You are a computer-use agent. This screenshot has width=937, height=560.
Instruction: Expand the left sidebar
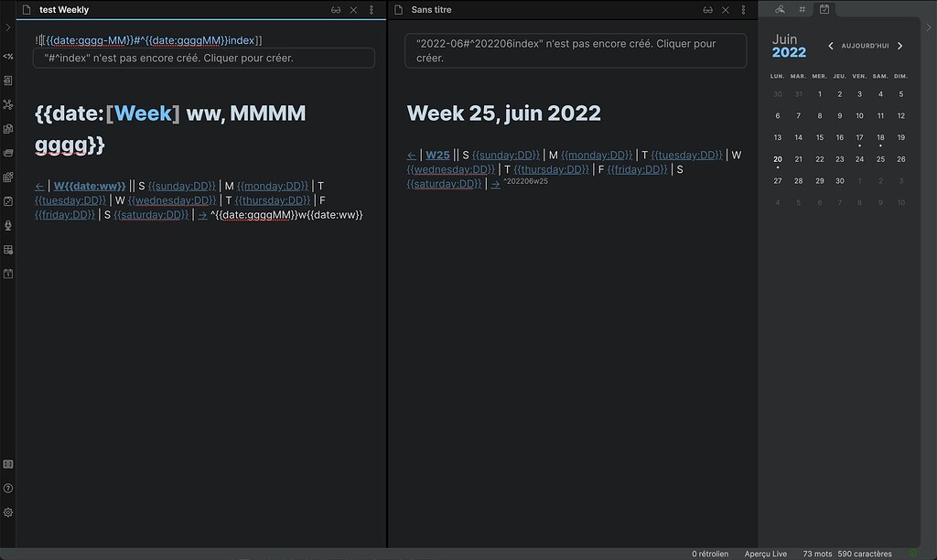(x=8, y=27)
